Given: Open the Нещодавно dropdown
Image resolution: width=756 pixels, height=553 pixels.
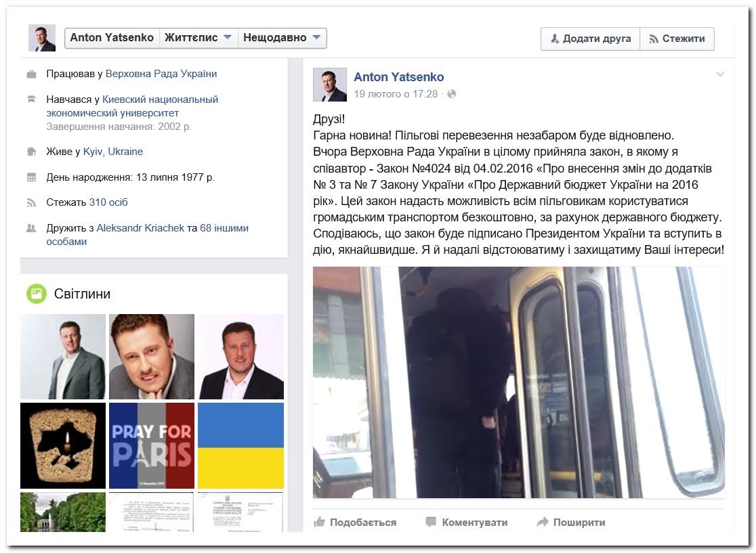Looking at the screenshot, I should (282, 38).
